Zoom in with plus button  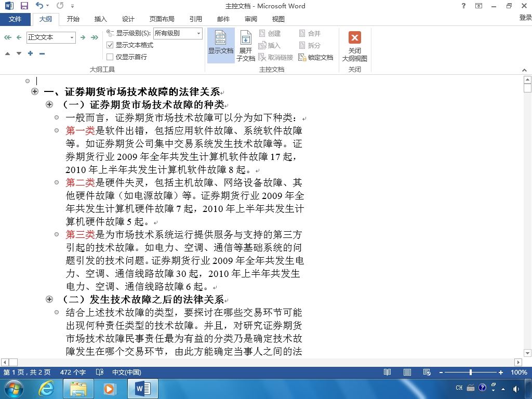500,373
